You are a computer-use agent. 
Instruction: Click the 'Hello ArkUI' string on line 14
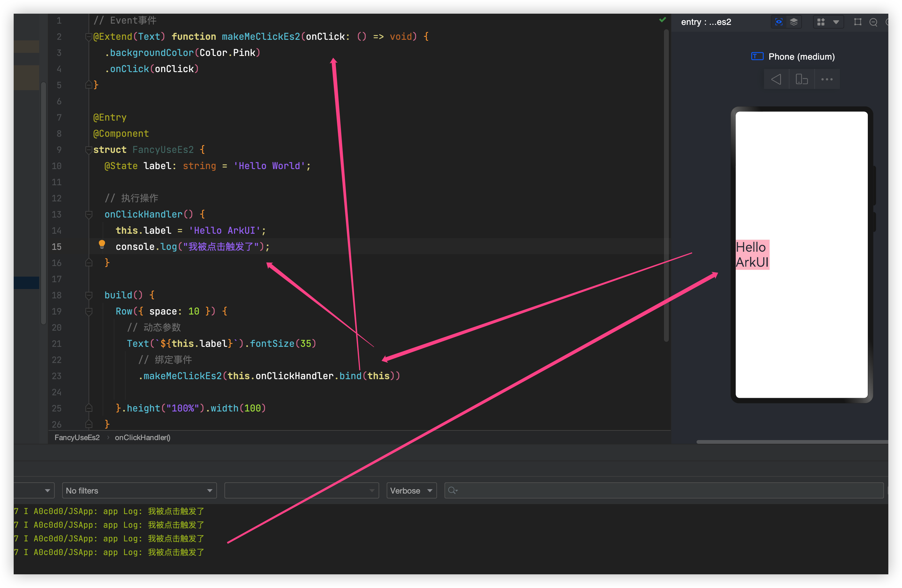[x=225, y=230]
